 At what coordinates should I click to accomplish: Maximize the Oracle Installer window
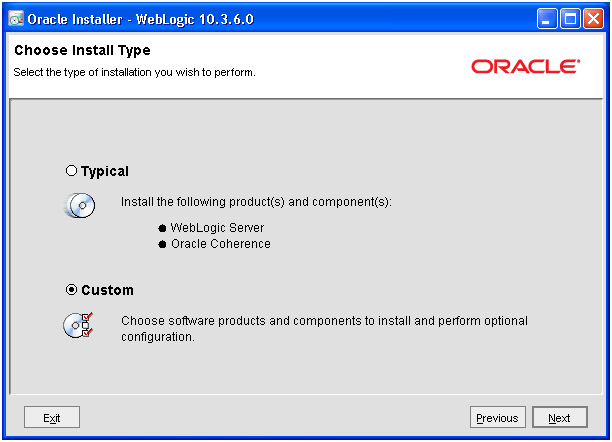[x=570, y=18]
